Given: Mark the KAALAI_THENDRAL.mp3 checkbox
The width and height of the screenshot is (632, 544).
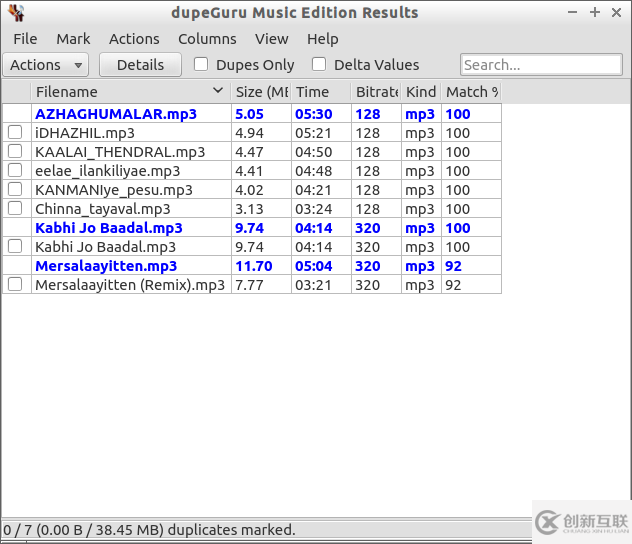Looking at the screenshot, I should 15,151.
